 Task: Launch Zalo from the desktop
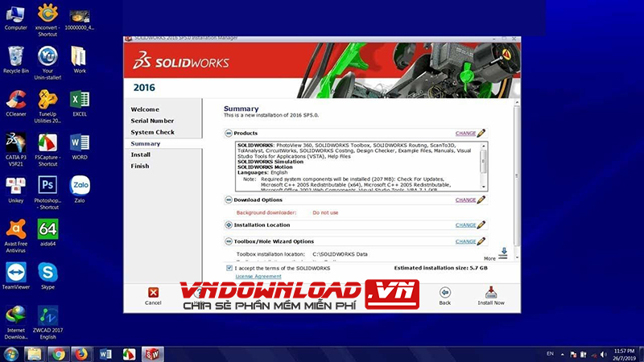point(80,190)
